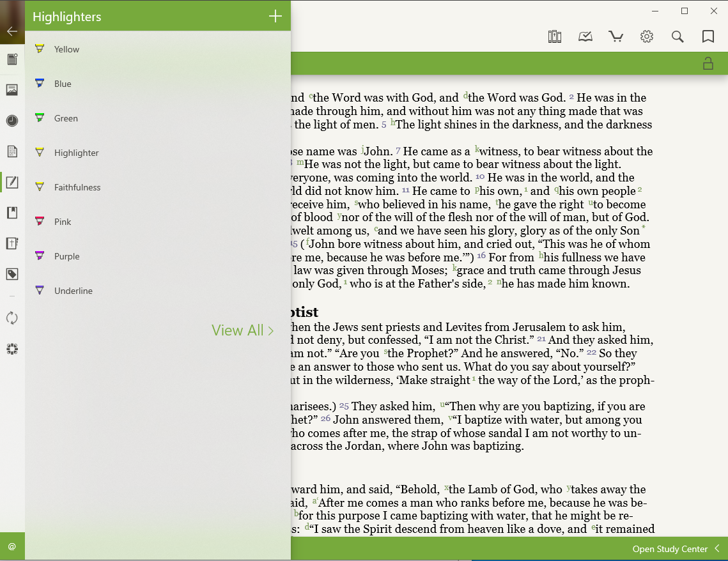Open settings with the gear icon
Screen dimensions: 728x561
click(647, 36)
